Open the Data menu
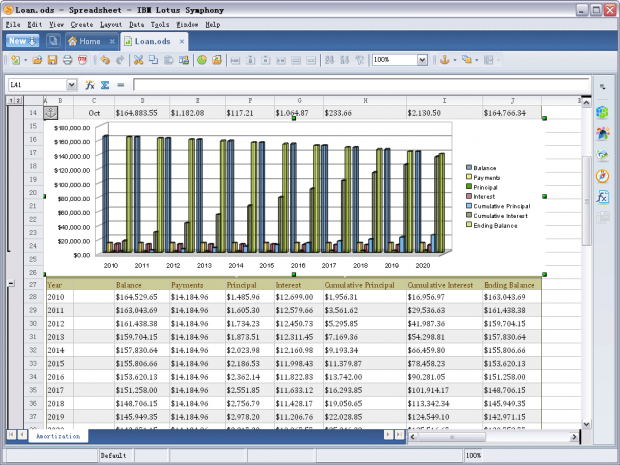620x465 pixels. coord(136,23)
